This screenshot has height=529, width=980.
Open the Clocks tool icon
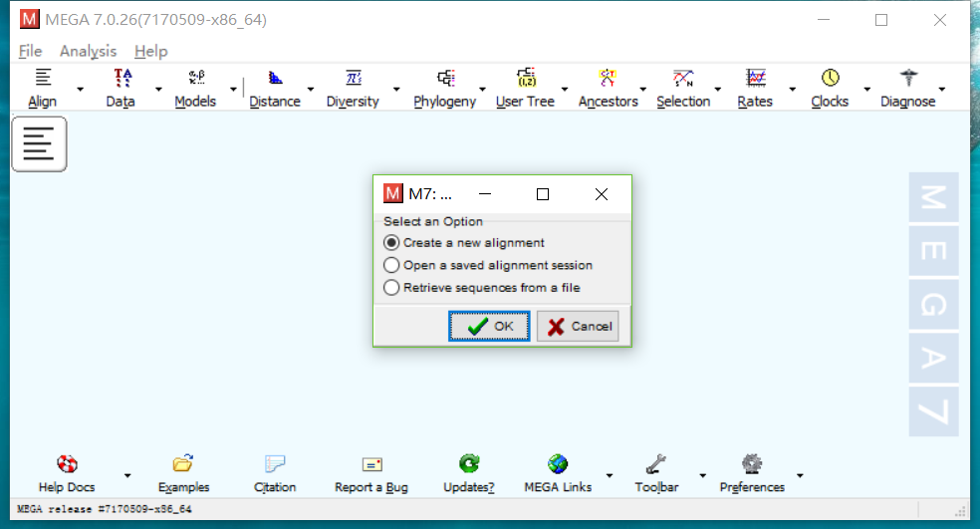coord(830,78)
